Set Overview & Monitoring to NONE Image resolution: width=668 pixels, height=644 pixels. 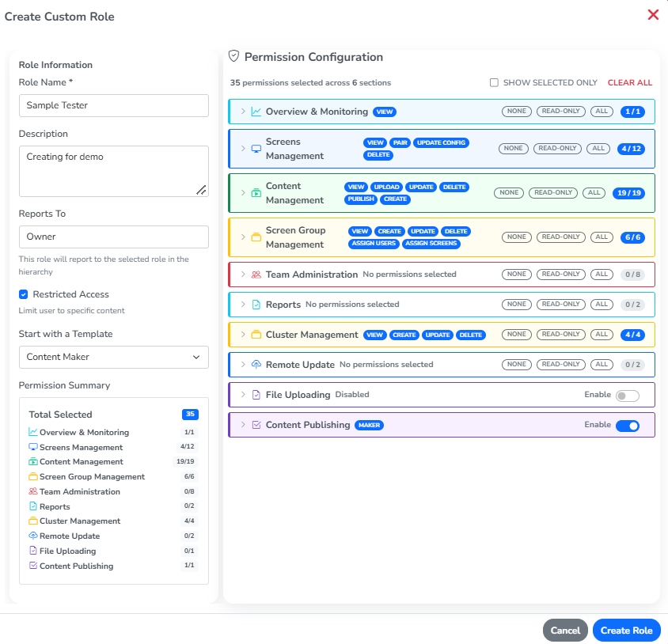pyautogui.click(x=516, y=112)
